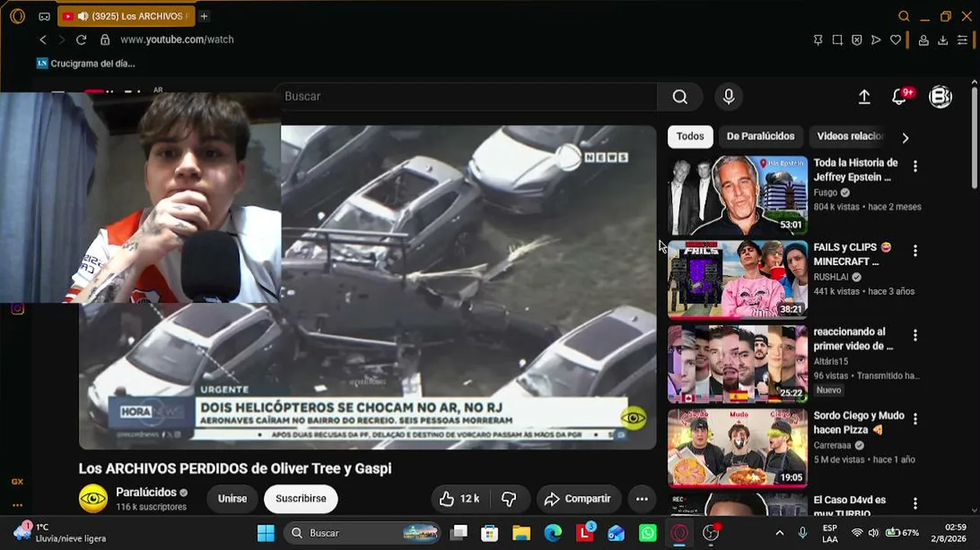Viewport: 980px width, 550px height.
Task: Click the address bar URL
Action: (x=177, y=40)
